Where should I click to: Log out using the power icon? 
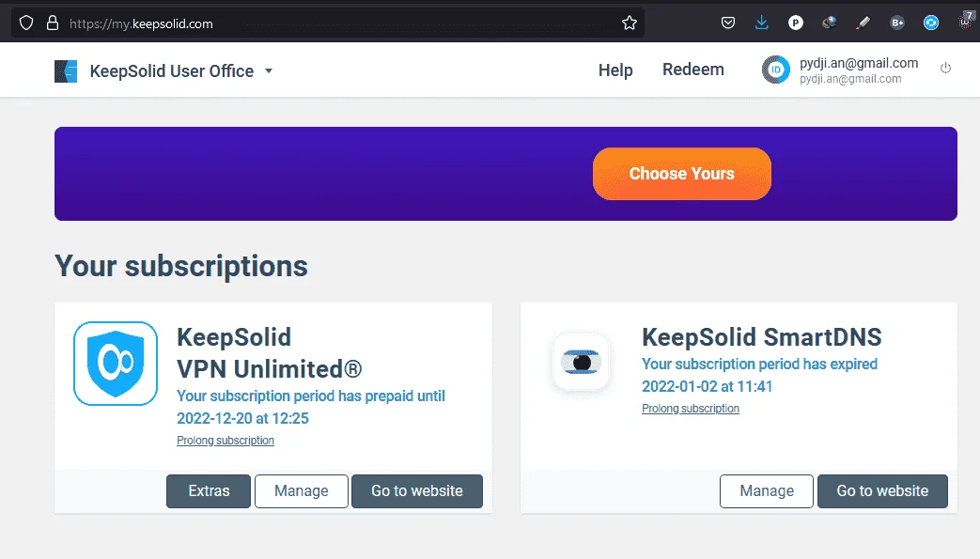[945, 68]
